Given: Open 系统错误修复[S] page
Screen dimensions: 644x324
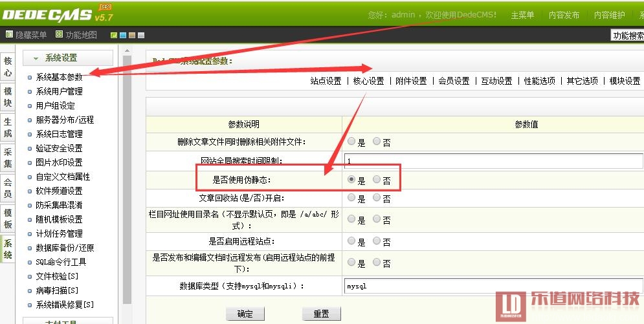Looking at the screenshot, I should pos(65,305).
